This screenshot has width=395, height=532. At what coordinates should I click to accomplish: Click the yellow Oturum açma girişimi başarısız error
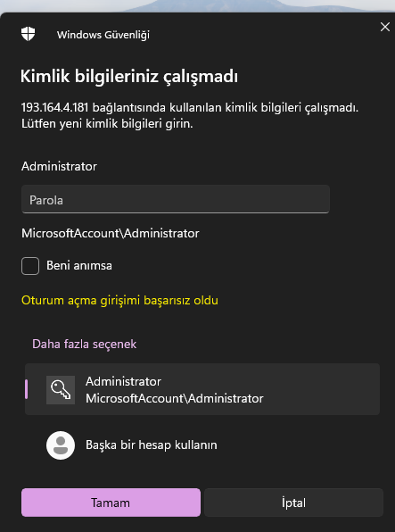coord(119,300)
